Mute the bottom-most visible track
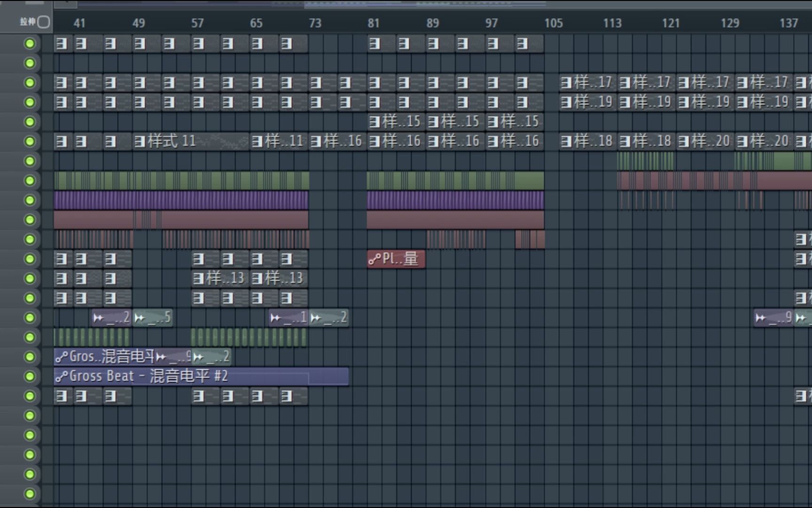This screenshot has width=812, height=508. tap(30, 494)
